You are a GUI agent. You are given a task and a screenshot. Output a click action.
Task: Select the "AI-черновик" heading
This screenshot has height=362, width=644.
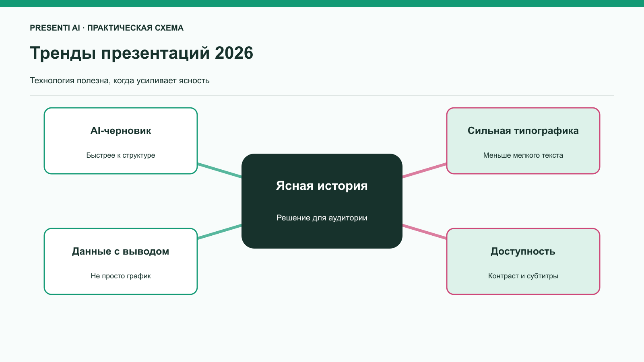click(x=121, y=131)
